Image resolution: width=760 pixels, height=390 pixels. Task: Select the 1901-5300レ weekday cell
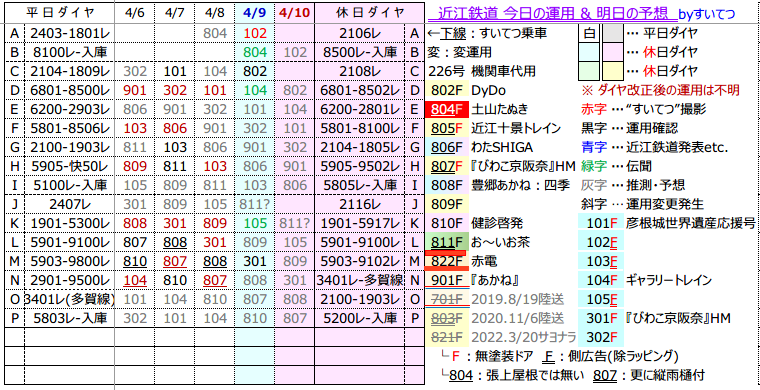pos(70,223)
